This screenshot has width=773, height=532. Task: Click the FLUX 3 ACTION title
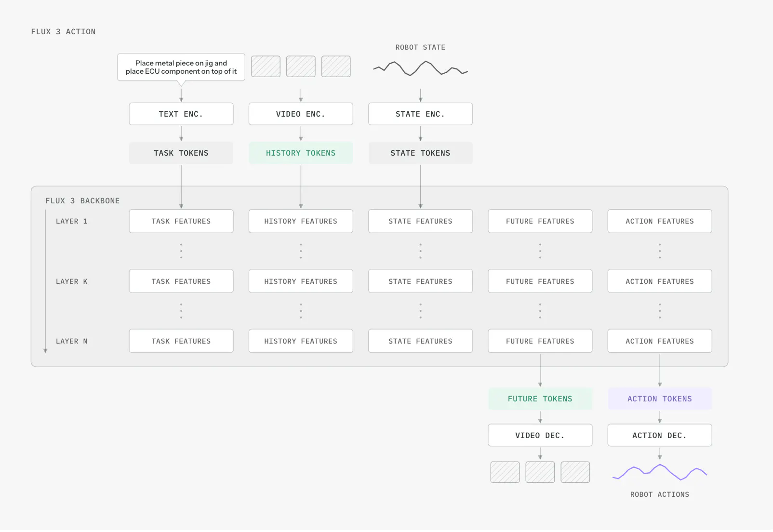click(63, 32)
